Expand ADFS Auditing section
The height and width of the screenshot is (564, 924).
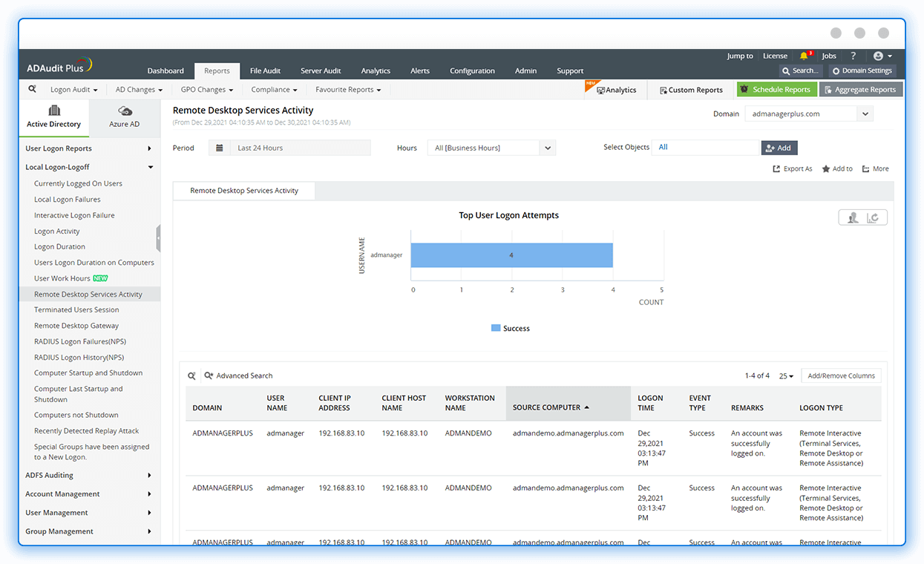[x=89, y=475]
